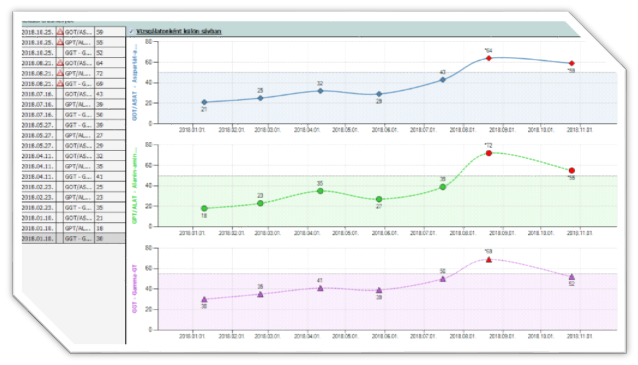
Task: Select red triangle point 69 in GGT chart
Action: (x=489, y=260)
